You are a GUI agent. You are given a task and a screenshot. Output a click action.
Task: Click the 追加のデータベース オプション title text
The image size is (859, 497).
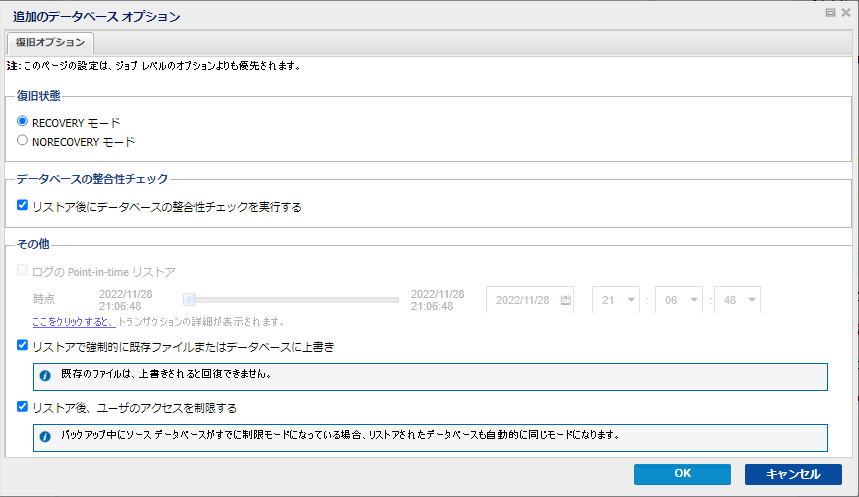pos(96,17)
